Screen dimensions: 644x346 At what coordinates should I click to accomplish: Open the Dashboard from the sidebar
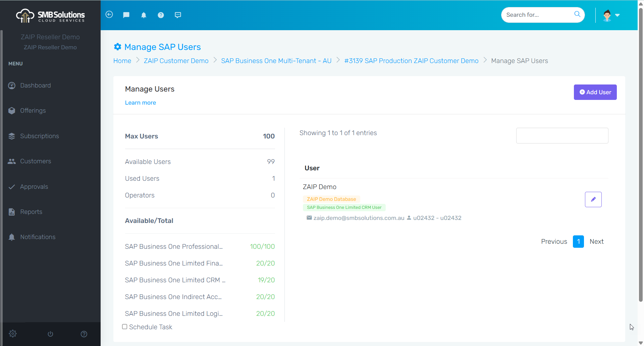(x=12, y=85)
